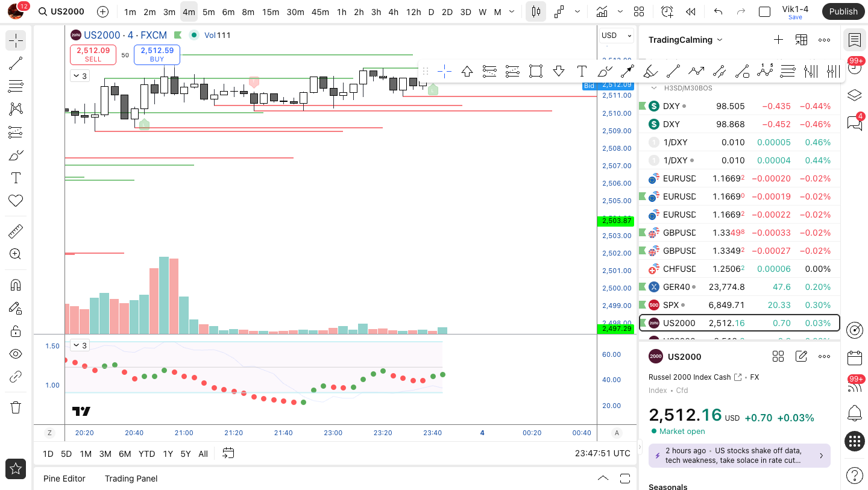Open more watchlist options menu

click(824, 40)
